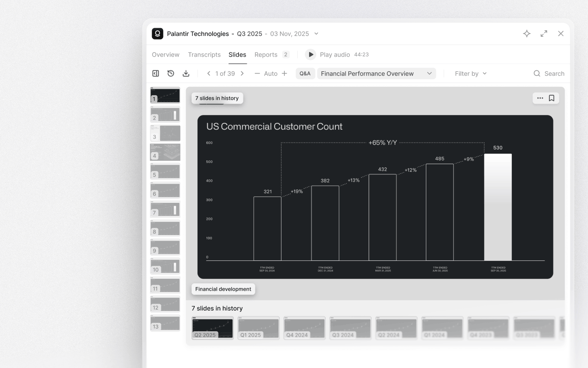The height and width of the screenshot is (368, 588).
Task: Open the Q3 2023 history slide
Action: tap(534, 328)
